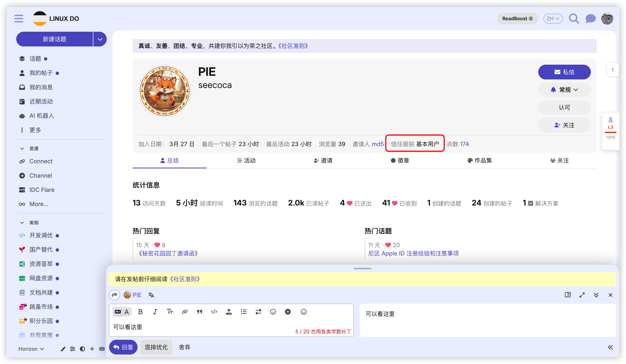
Task: Switch to the 活动 tab
Action: tap(246, 161)
